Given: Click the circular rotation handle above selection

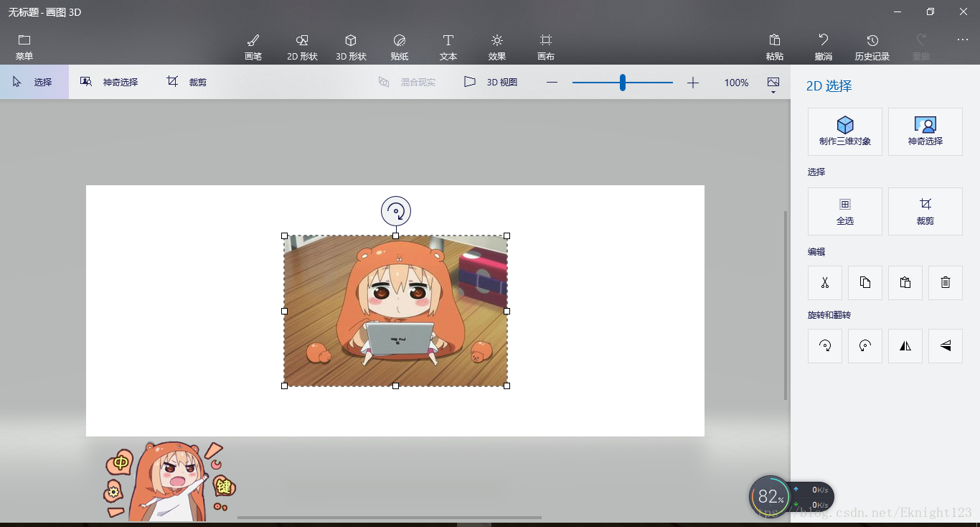Looking at the screenshot, I should (x=396, y=211).
